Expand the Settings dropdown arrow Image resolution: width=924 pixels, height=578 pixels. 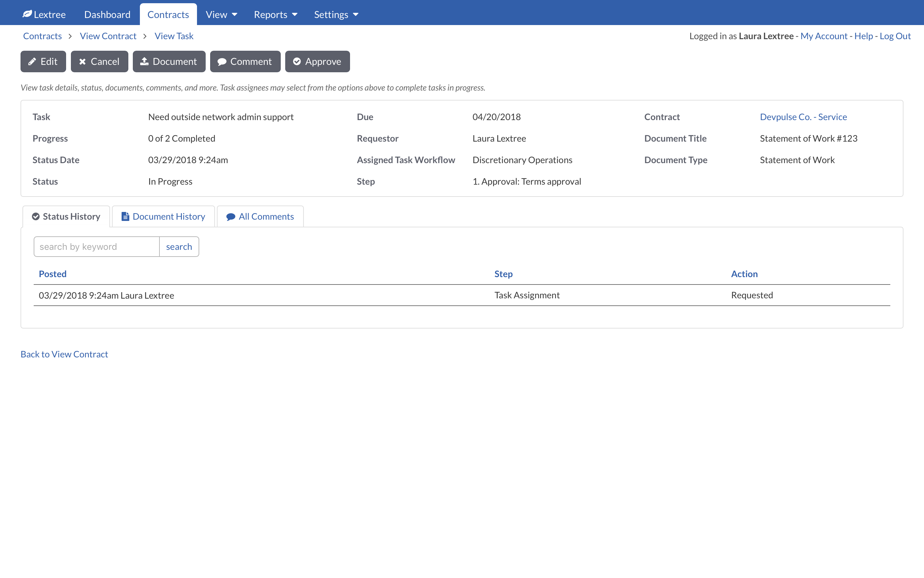[356, 14]
